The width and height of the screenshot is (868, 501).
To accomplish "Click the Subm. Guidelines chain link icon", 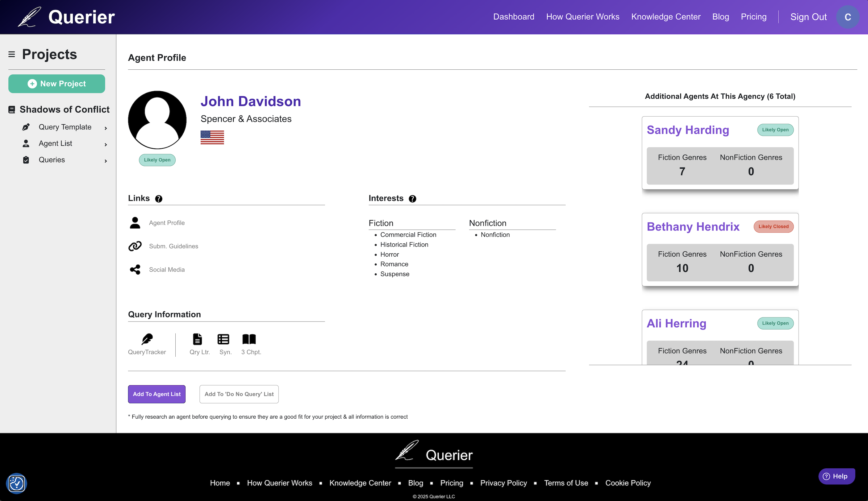I will (135, 246).
